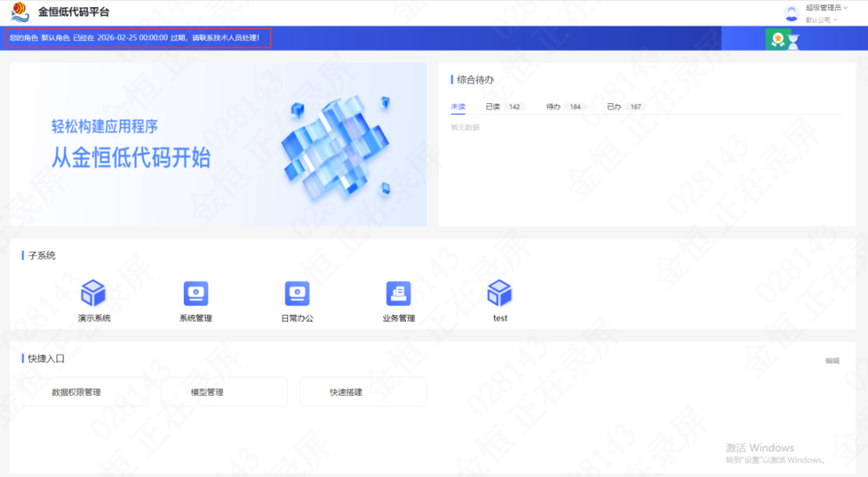Open the 演示系统 cube icon

[x=93, y=292]
